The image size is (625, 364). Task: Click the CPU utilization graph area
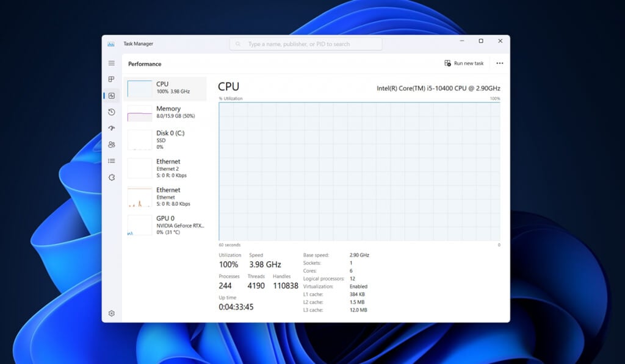(359, 171)
